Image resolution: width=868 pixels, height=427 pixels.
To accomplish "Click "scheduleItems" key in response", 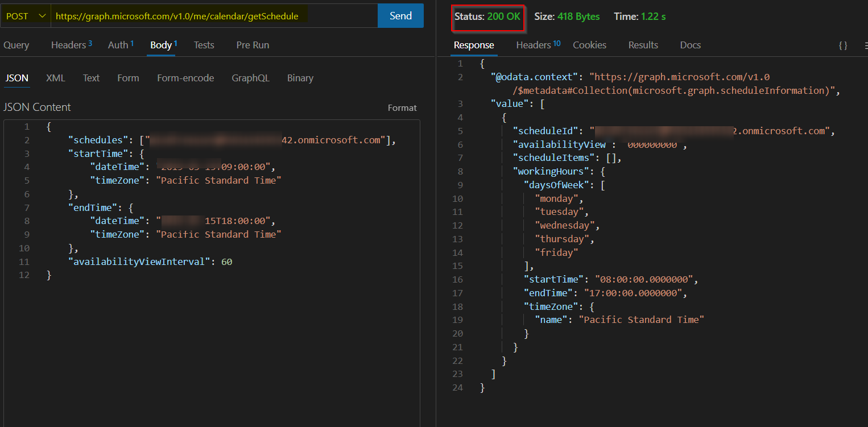I will pyautogui.click(x=553, y=157).
